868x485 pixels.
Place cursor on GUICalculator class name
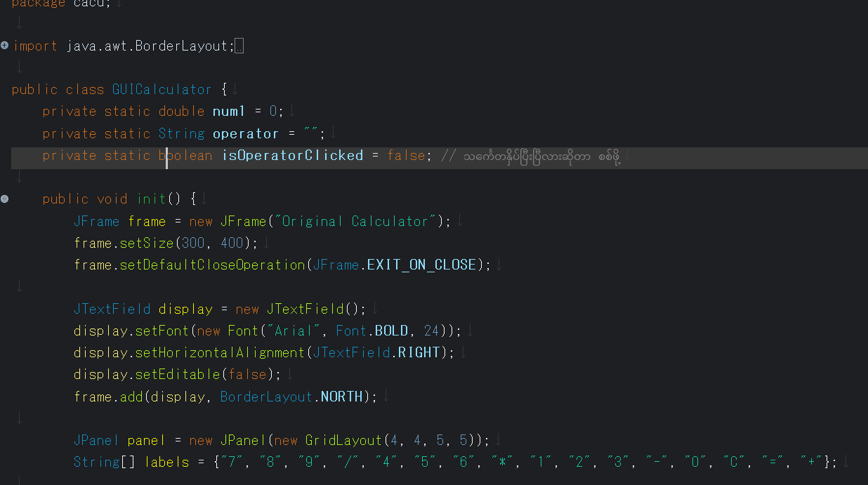click(x=162, y=89)
